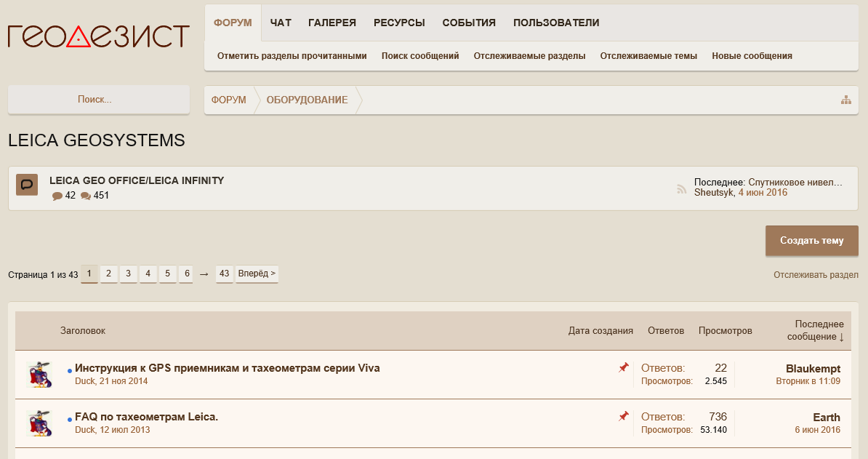The image size is (868, 459).
Task: Click view count 2.545
Action: click(x=716, y=381)
